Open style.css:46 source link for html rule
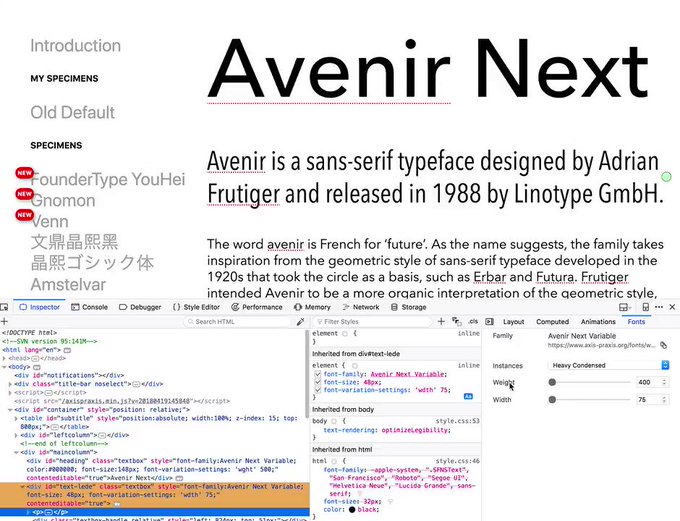The width and height of the screenshot is (680, 521). [458, 461]
